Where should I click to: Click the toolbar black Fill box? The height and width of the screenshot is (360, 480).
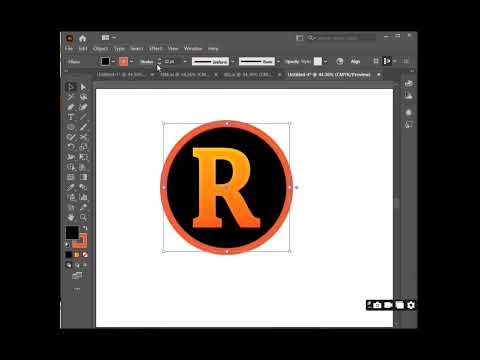72,232
